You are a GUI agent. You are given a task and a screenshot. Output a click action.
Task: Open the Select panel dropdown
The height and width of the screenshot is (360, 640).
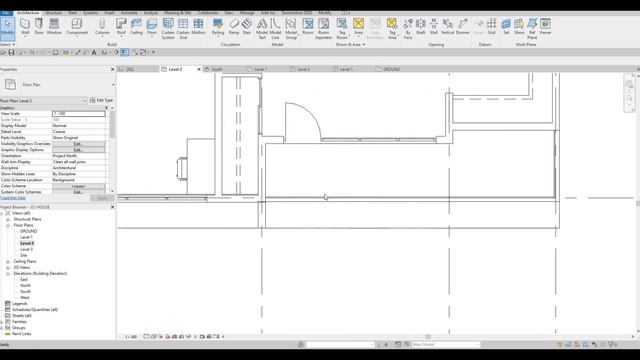pyautogui.click(x=7, y=44)
